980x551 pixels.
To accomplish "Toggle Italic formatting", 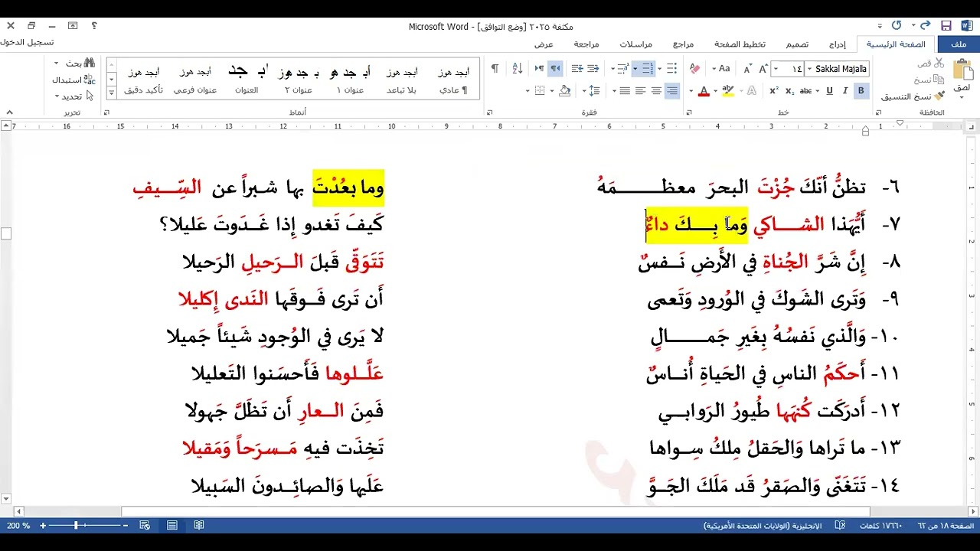I will [845, 90].
